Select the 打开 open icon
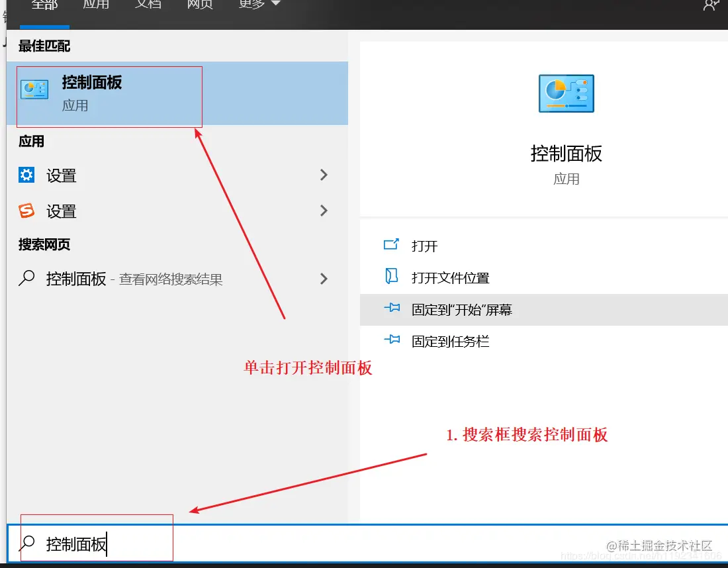This screenshot has height=568, width=728. point(390,246)
